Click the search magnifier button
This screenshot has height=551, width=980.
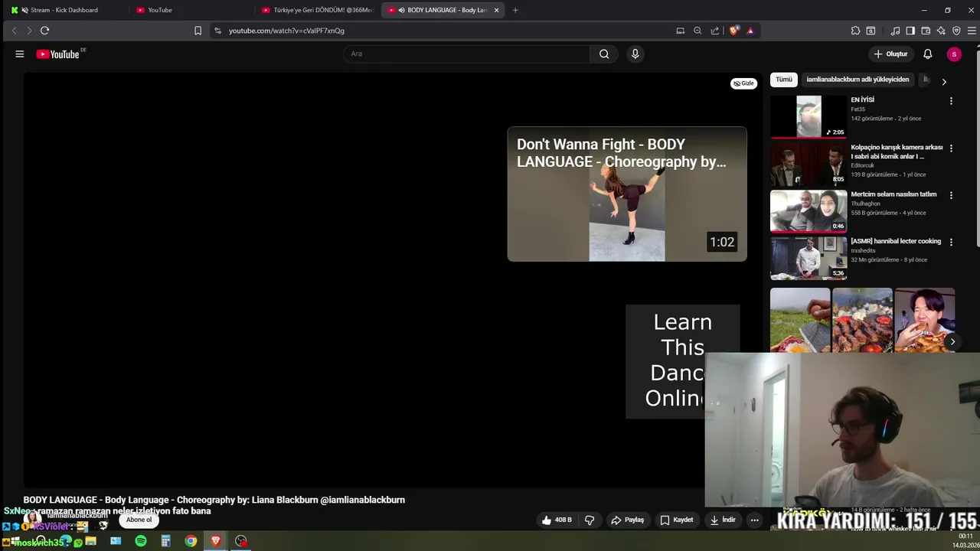coord(604,54)
